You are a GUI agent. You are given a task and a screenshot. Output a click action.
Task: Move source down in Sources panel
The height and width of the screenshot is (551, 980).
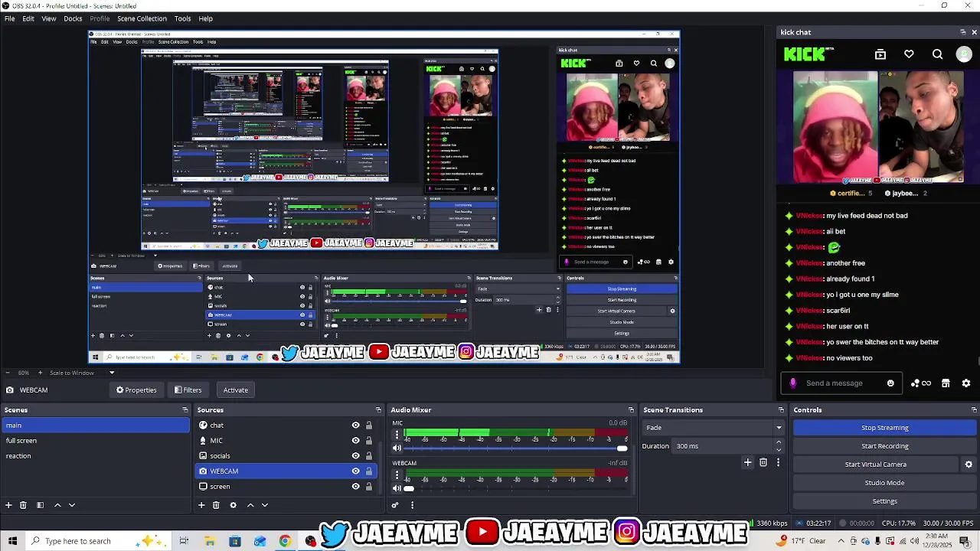click(x=265, y=505)
